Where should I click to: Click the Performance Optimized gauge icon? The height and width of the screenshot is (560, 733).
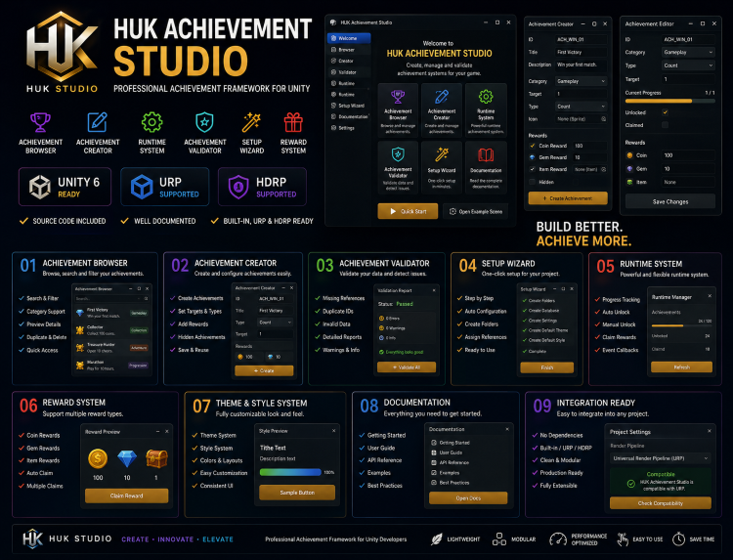tap(558, 539)
